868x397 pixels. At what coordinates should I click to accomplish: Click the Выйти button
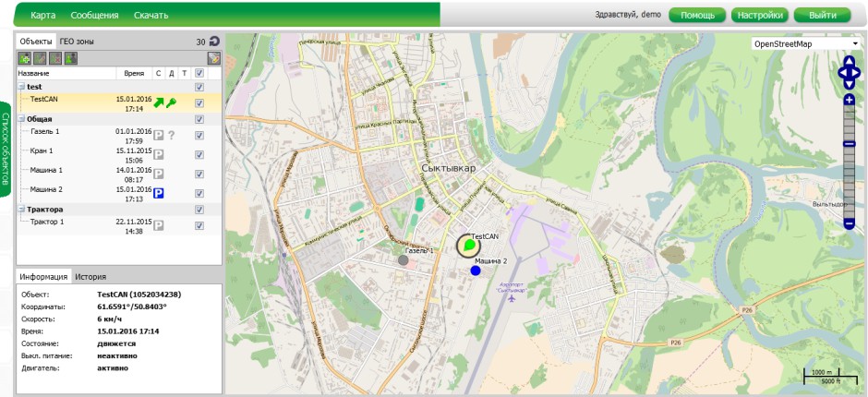coord(823,16)
